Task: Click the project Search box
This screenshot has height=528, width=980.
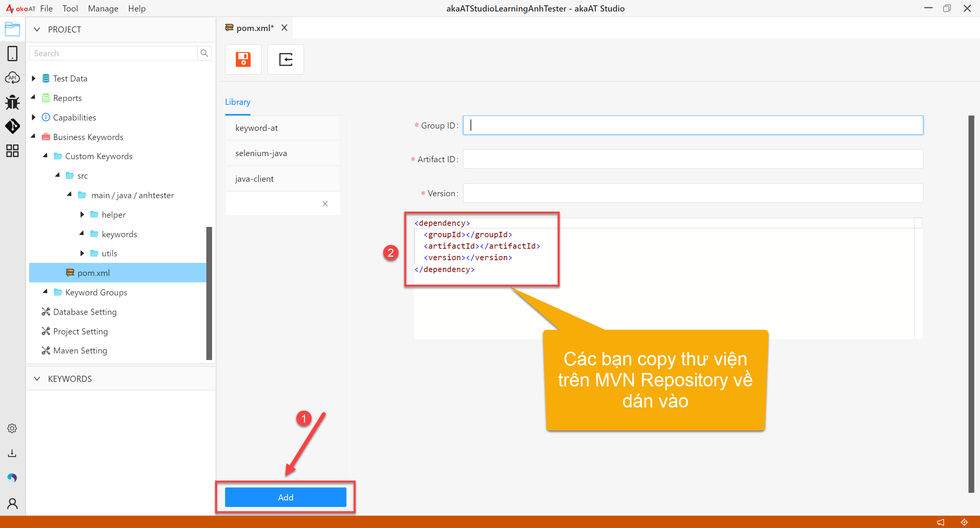Action: click(113, 53)
